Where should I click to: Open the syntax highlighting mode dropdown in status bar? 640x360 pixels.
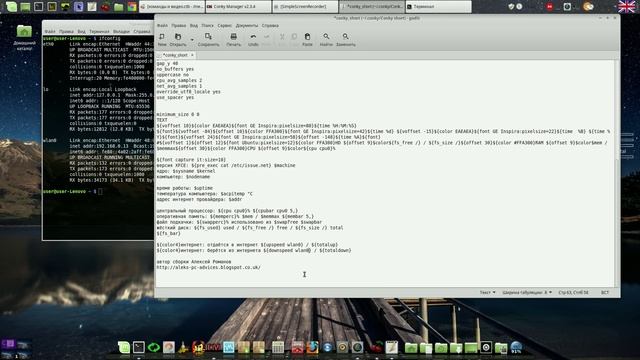pos(487,292)
